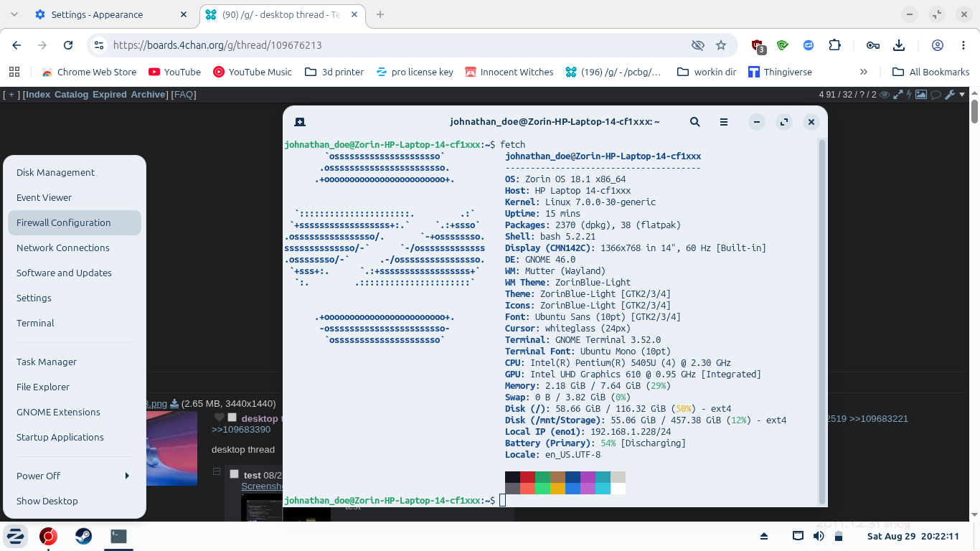Open 4chan settings wrench icon
Screen dimensions: 980x551
949,95
